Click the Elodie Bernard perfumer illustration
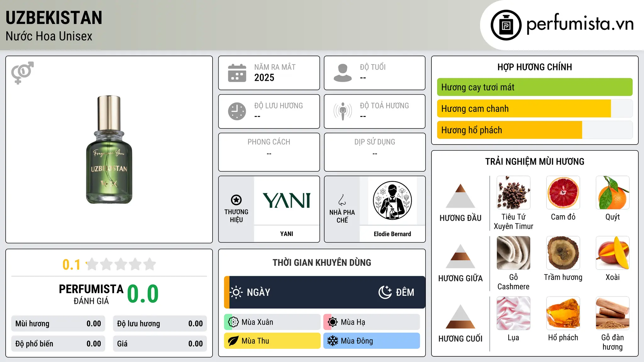This screenshot has height=362, width=644. tap(392, 200)
